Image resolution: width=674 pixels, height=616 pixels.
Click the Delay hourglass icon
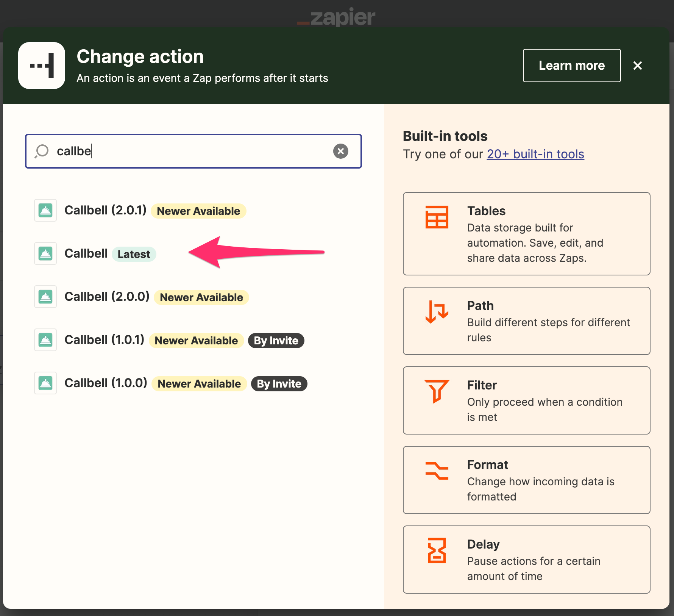[x=437, y=550]
